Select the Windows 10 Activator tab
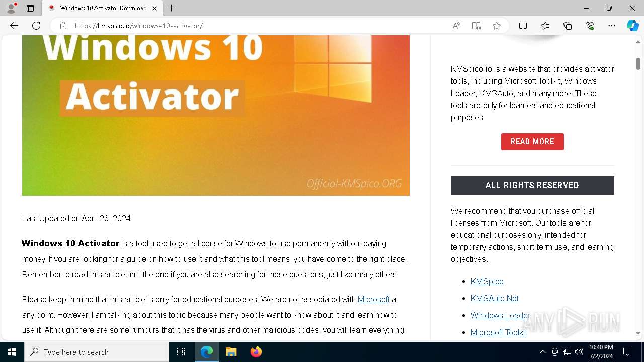 [x=103, y=8]
